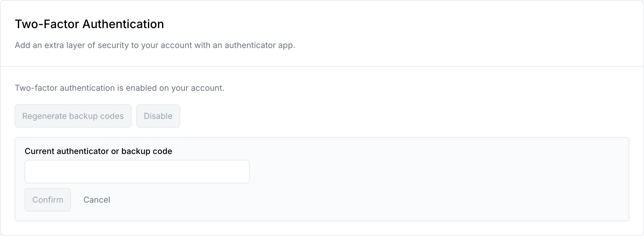Focus the authenticator or backup code field
This screenshot has width=644, height=236.
pos(137,172)
